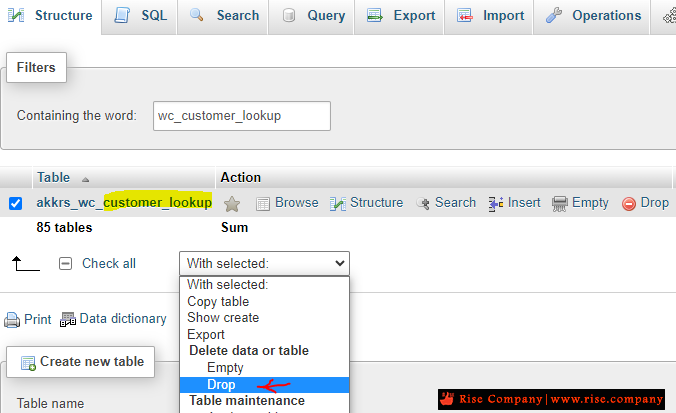
Task: Open the Structure tab
Action: pos(50,16)
